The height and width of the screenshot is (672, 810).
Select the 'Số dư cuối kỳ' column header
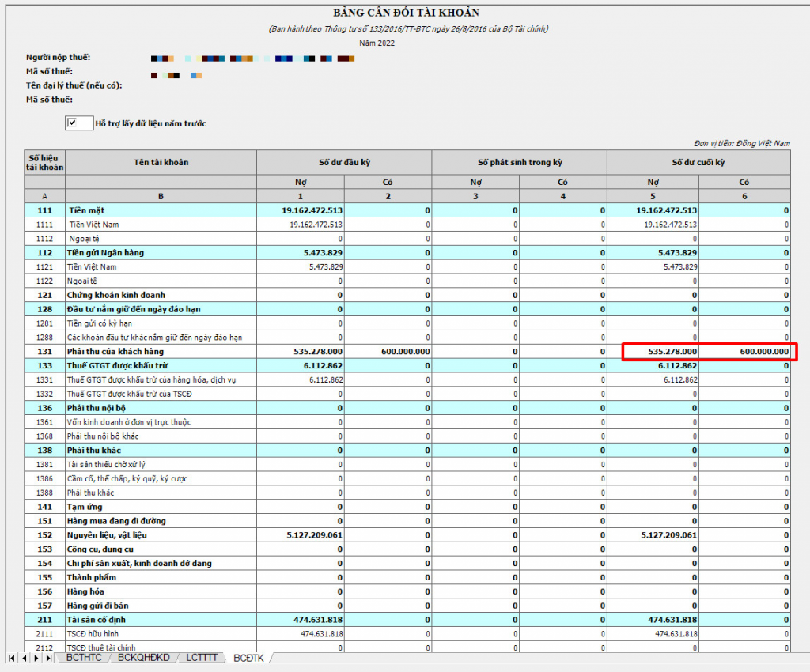(x=698, y=162)
